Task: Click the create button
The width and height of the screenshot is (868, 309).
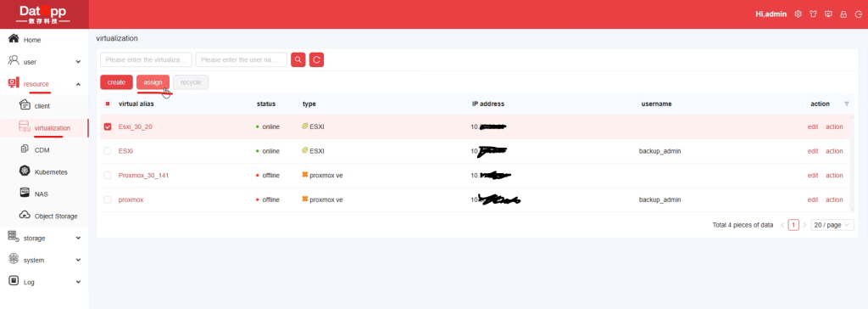Action: point(116,82)
